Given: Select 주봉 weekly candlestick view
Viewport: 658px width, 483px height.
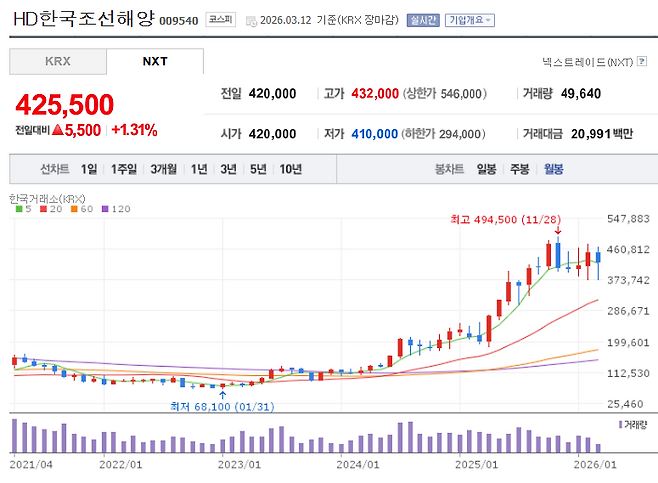Looking at the screenshot, I should click(x=519, y=169).
